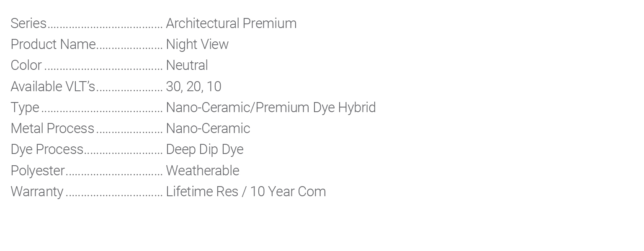Screen dimensions: 644x251
Task: Click the Available VLT's label
Action: (53, 87)
